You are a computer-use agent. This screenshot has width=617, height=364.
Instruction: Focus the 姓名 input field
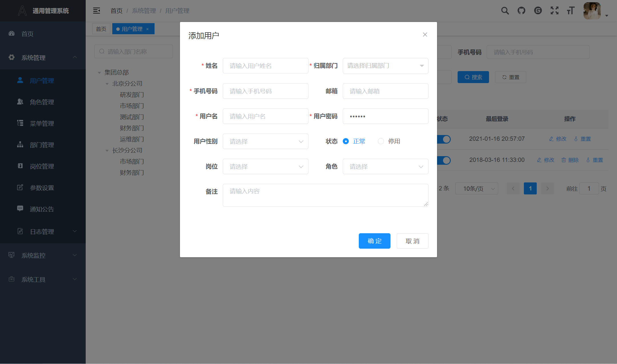pos(265,66)
